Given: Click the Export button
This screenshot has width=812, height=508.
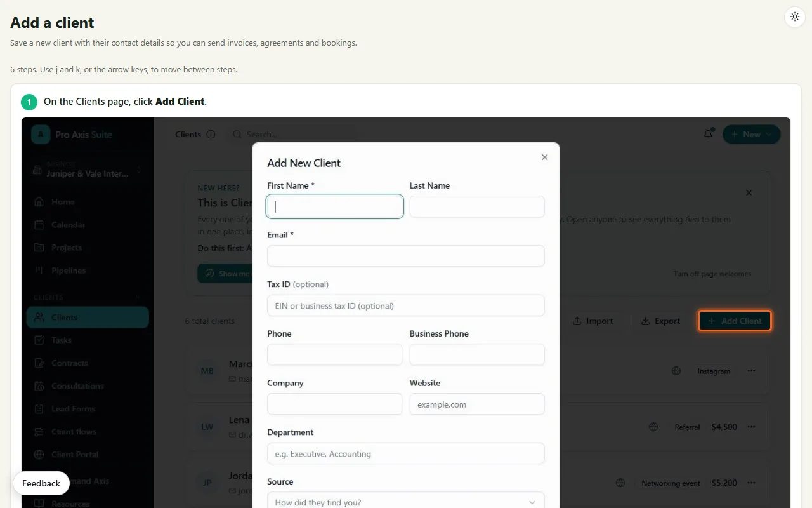Looking at the screenshot, I should pos(661,321).
